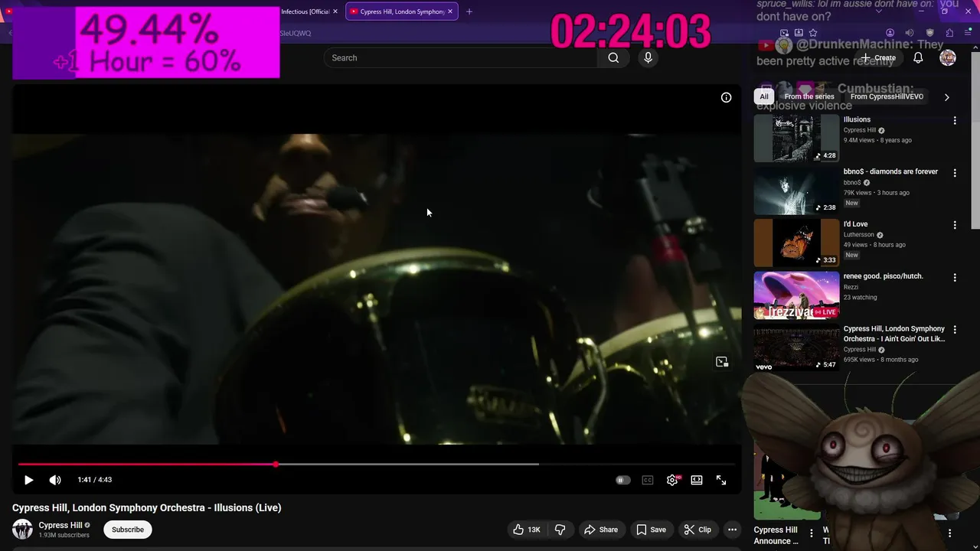Open the browser extensions puzzle icon
The image size is (980, 551).
[949, 33]
